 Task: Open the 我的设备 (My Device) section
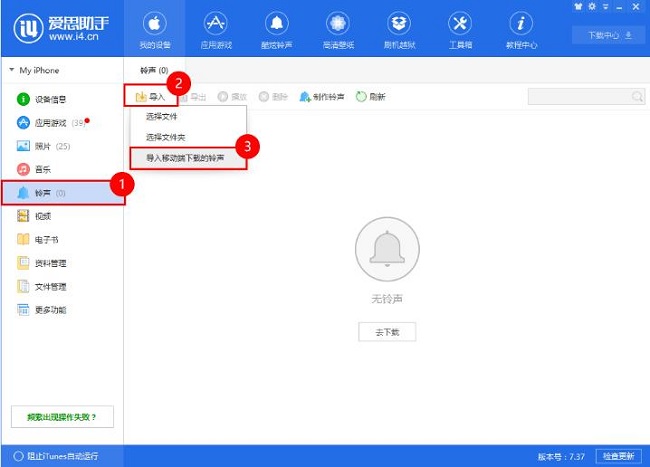[156, 30]
